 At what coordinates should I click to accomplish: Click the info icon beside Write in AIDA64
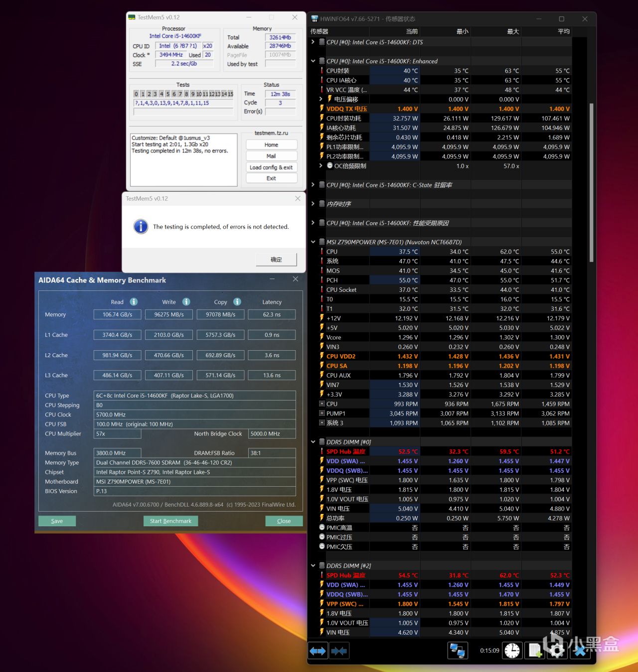coord(186,302)
